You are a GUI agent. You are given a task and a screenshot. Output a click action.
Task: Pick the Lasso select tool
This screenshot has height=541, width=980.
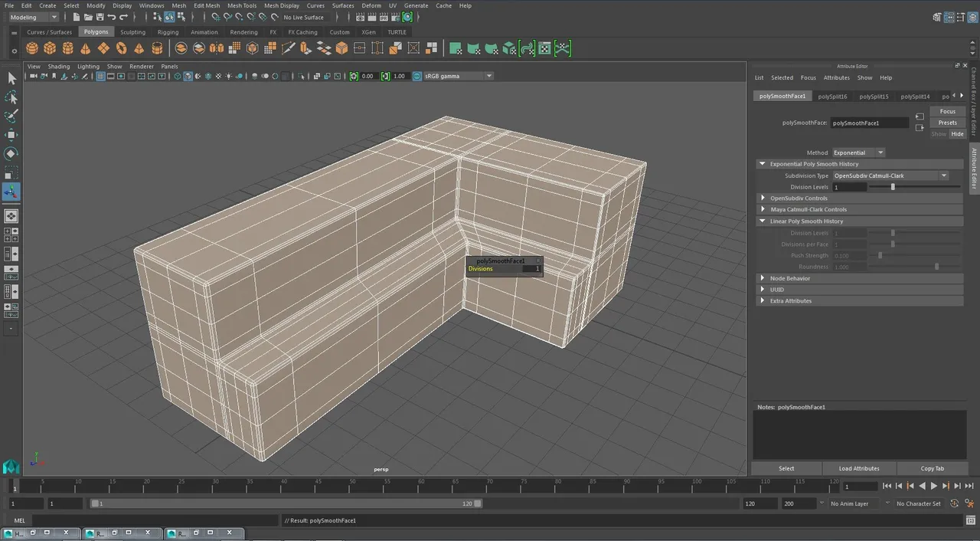point(11,97)
